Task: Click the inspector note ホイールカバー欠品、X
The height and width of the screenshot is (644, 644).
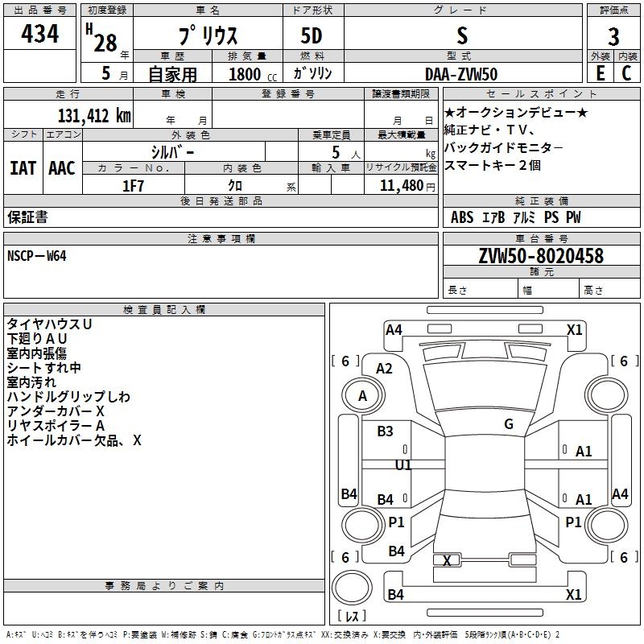Action: click(x=74, y=440)
